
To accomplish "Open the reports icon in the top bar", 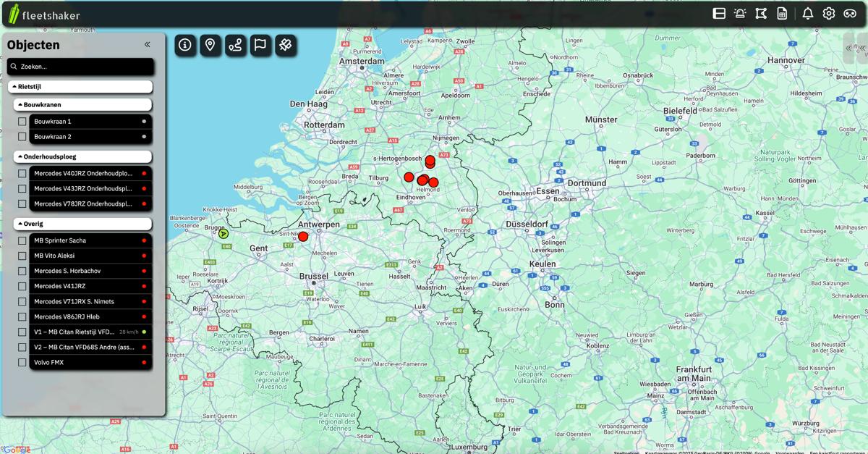I will pyautogui.click(x=782, y=13).
